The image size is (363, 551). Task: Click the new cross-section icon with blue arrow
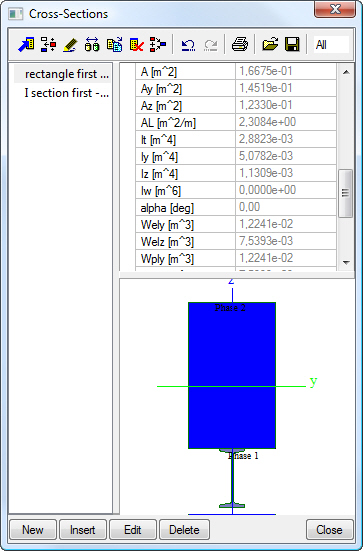26,45
